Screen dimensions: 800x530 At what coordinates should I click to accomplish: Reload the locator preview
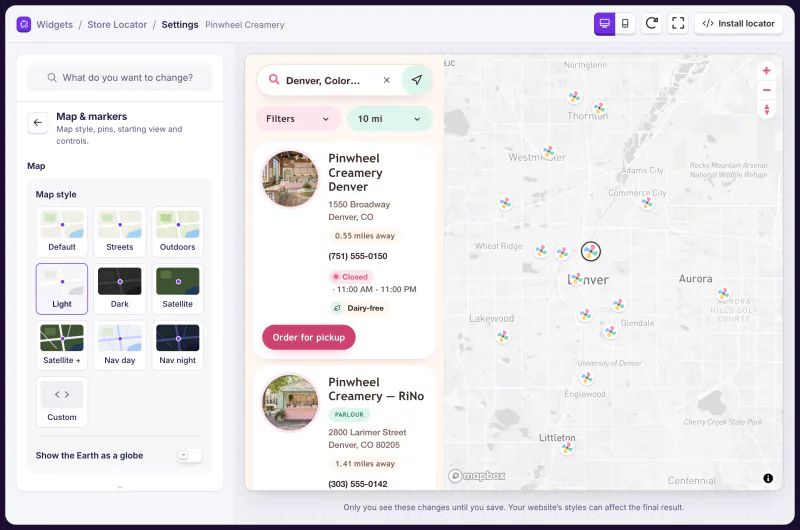coord(652,23)
